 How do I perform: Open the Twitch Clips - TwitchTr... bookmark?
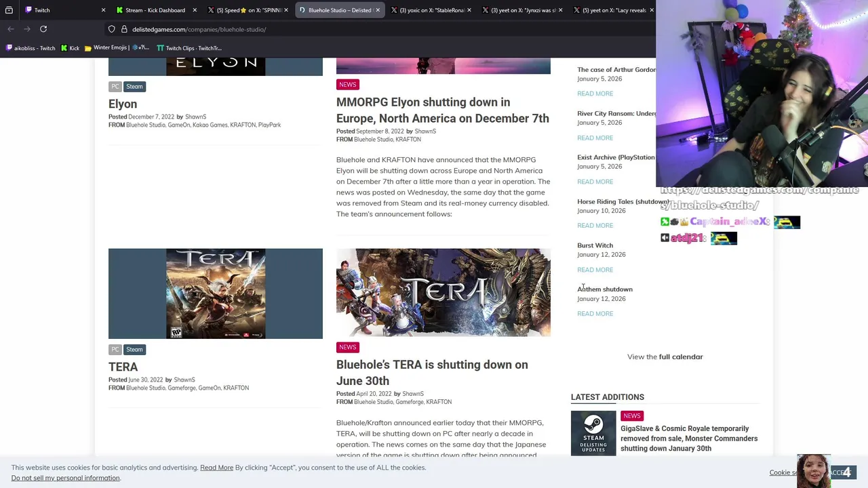coord(189,48)
